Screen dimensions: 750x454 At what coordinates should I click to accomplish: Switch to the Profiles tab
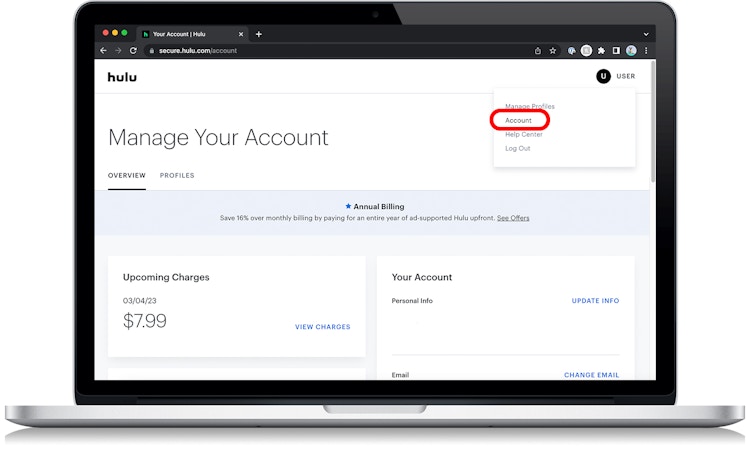177,176
